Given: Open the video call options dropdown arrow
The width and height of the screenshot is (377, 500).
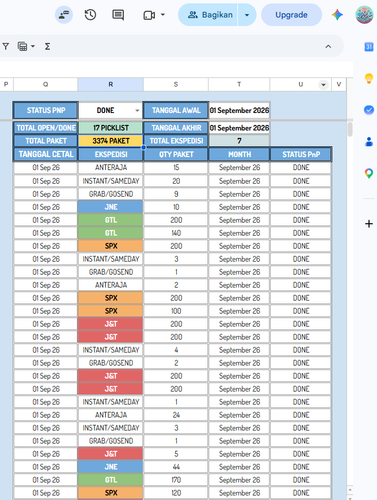Looking at the screenshot, I should (x=163, y=15).
